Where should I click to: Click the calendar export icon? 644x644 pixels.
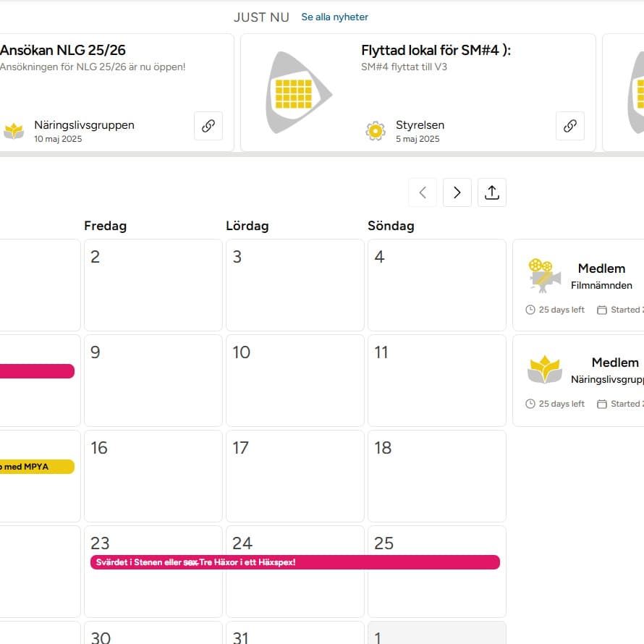click(492, 192)
